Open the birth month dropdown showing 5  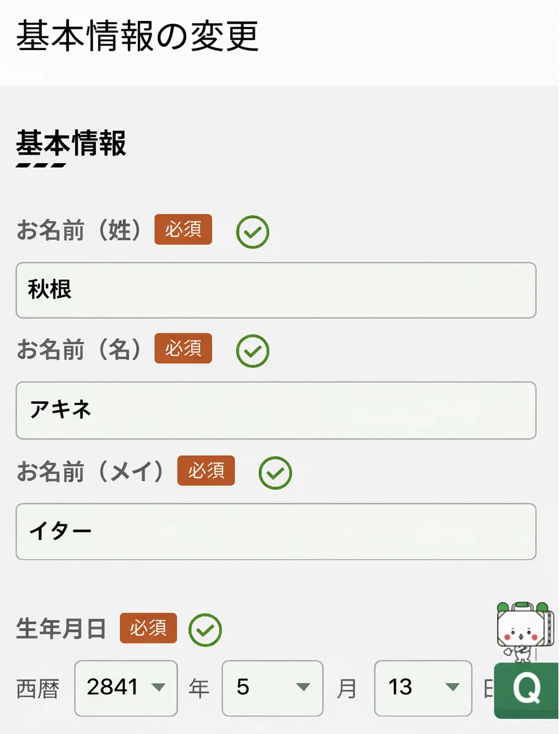(x=272, y=688)
